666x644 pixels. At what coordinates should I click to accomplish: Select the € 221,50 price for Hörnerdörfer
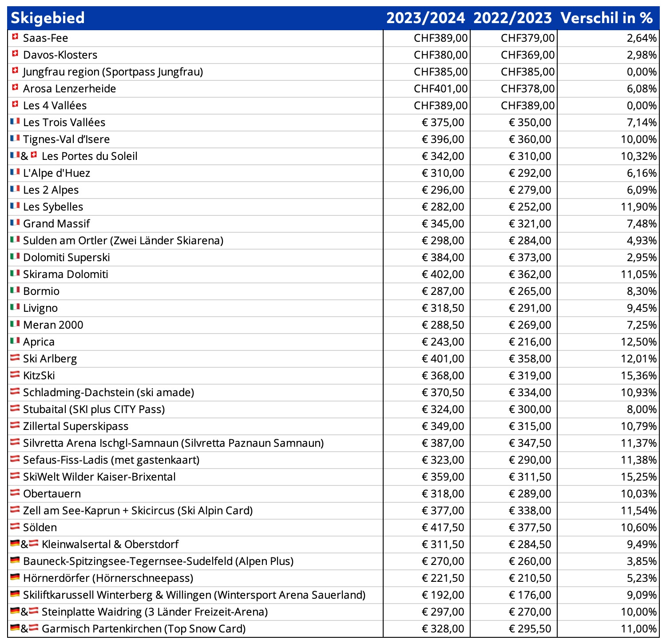click(443, 578)
